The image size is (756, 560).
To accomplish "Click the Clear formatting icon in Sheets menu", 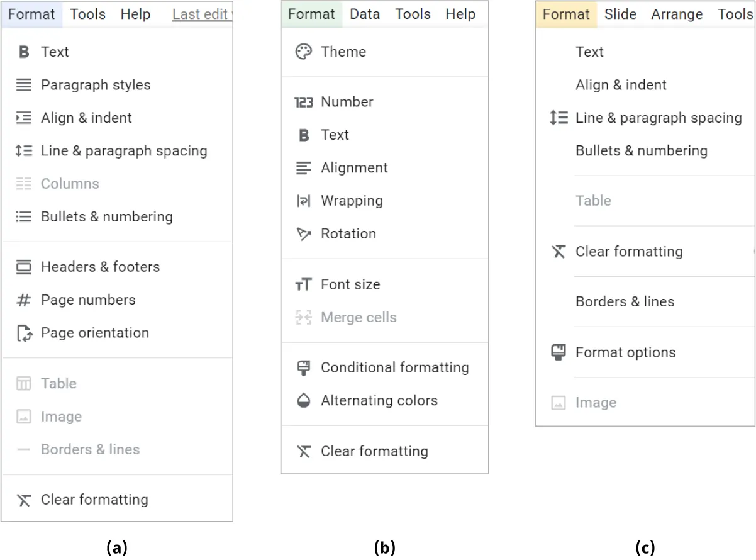I will coord(304,451).
